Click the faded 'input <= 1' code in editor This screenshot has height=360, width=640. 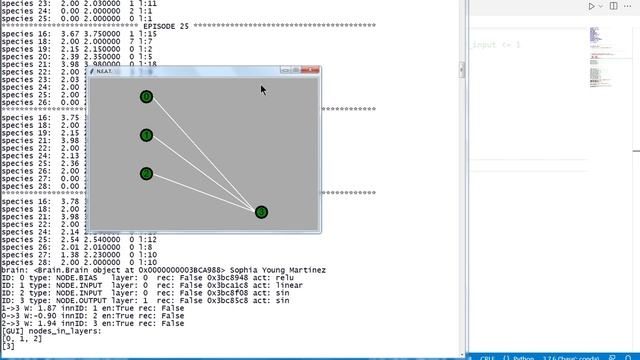497,44
